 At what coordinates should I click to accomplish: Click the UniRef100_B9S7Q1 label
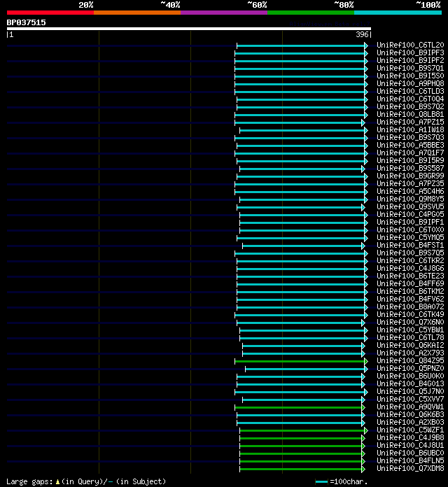coord(410,69)
